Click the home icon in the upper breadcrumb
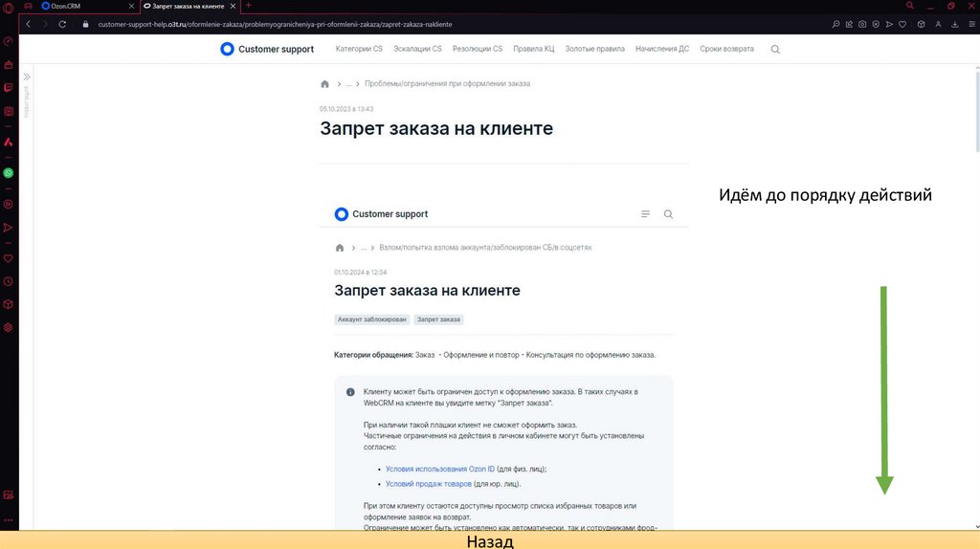This screenshot has width=980, height=549. 324,84
